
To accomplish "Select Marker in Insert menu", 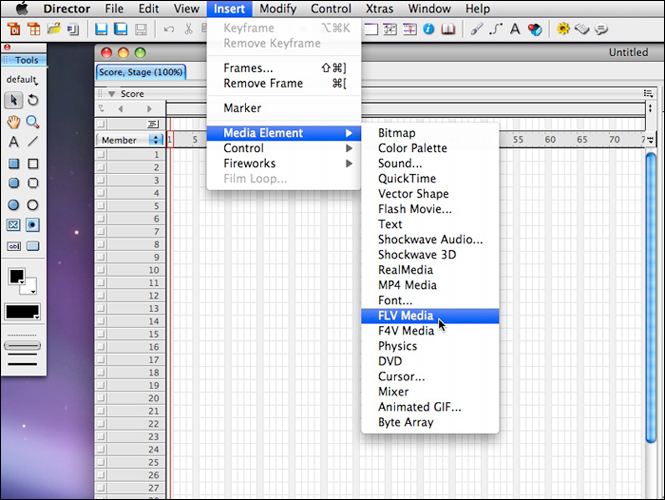I will pyautogui.click(x=283, y=108).
